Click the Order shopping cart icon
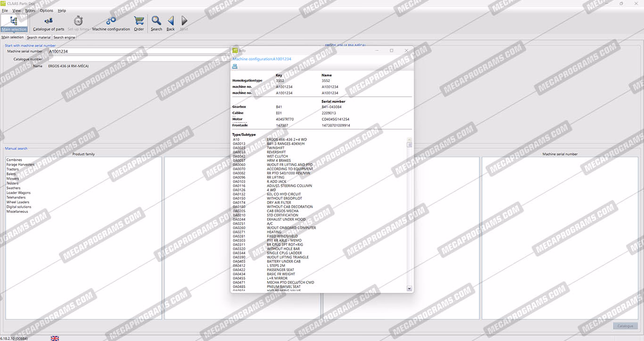Screen dimensions: 644x341 [x=139, y=23]
